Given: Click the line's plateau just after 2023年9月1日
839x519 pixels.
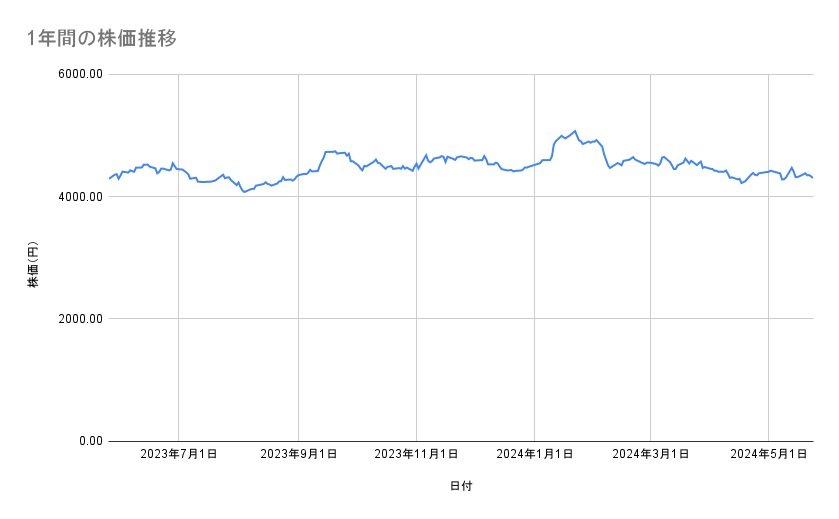Looking at the screenshot, I should [331, 152].
